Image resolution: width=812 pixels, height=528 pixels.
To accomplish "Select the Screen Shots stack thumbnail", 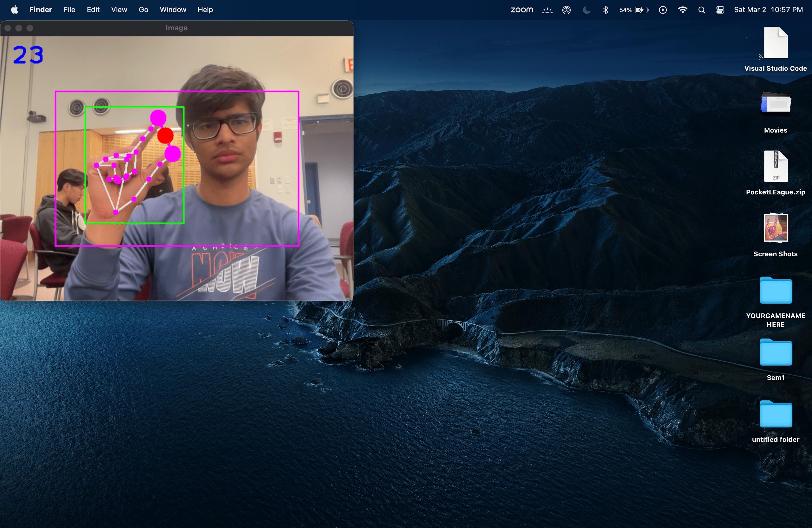I will coord(776,228).
